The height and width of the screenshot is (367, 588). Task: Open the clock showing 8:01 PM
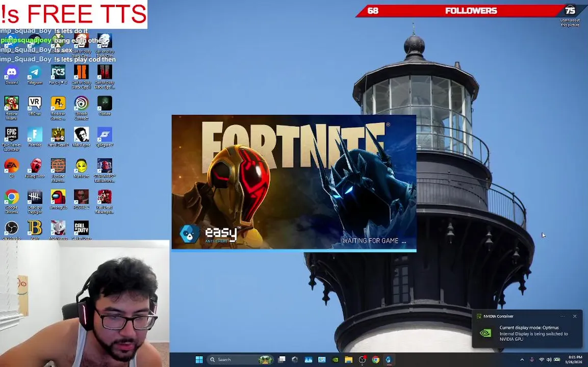tap(575, 359)
